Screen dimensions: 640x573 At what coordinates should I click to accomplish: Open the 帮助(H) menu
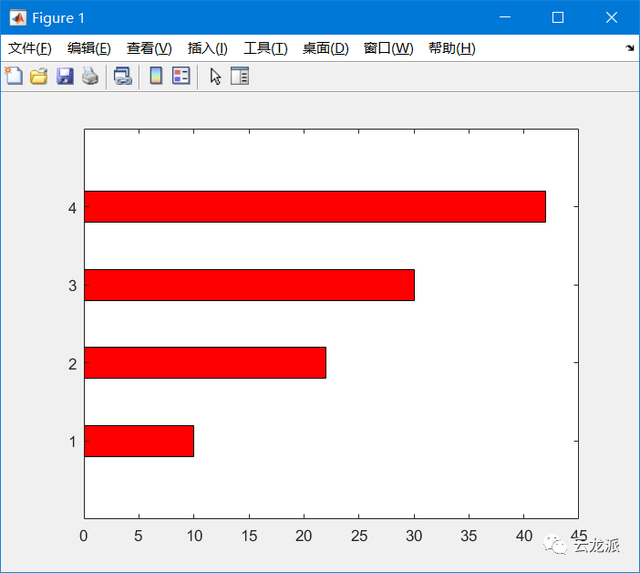(452, 48)
